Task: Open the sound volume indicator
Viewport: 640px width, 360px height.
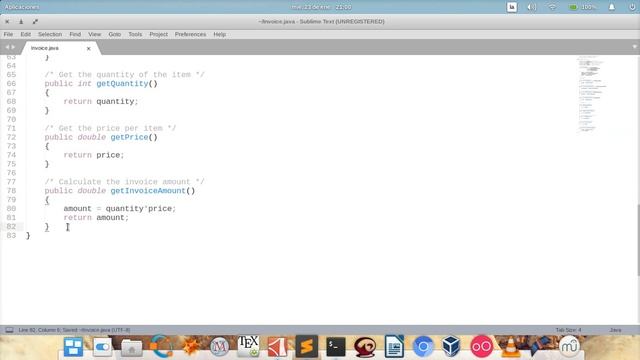Action: click(x=531, y=7)
